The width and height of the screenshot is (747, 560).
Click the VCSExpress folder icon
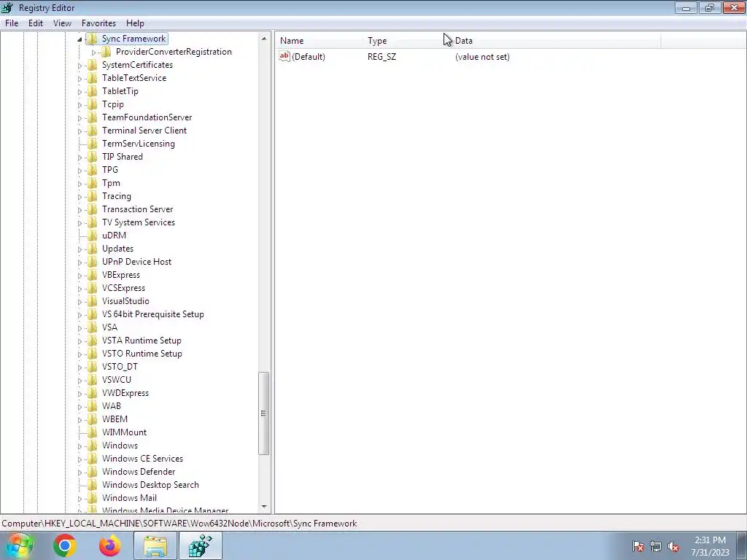(x=93, y=288)
